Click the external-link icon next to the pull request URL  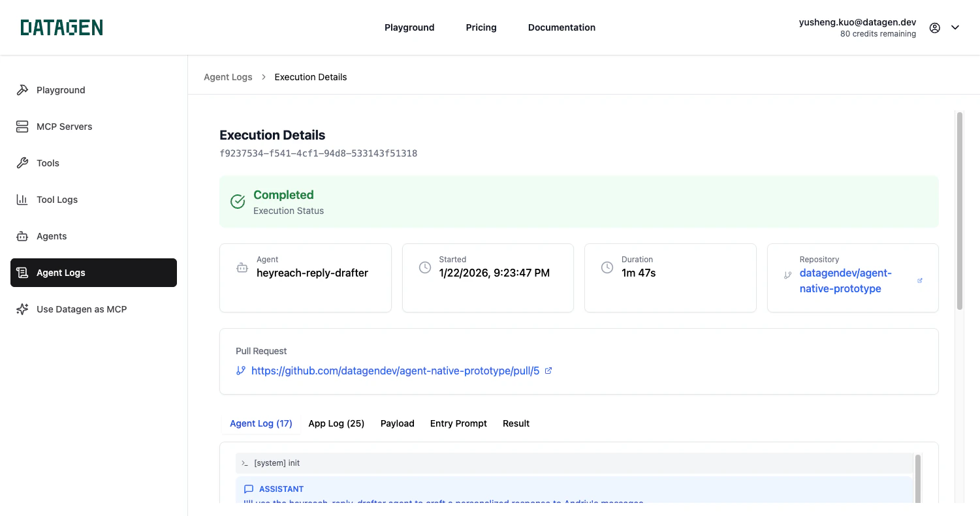point(549,370)
